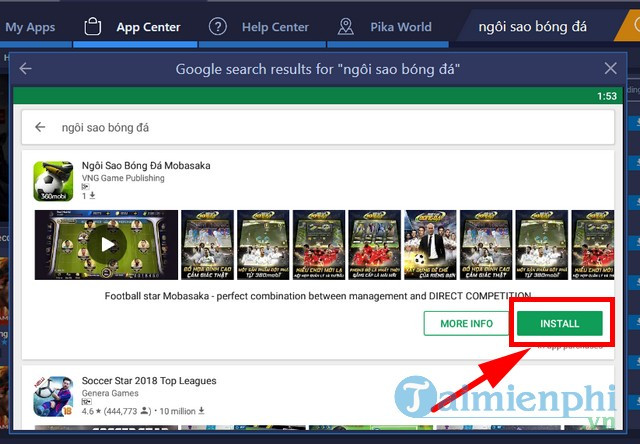Click the back arrow in the dialog header
Image resolution: width=640 pixels, height=444 pixels.
(26, 69)
